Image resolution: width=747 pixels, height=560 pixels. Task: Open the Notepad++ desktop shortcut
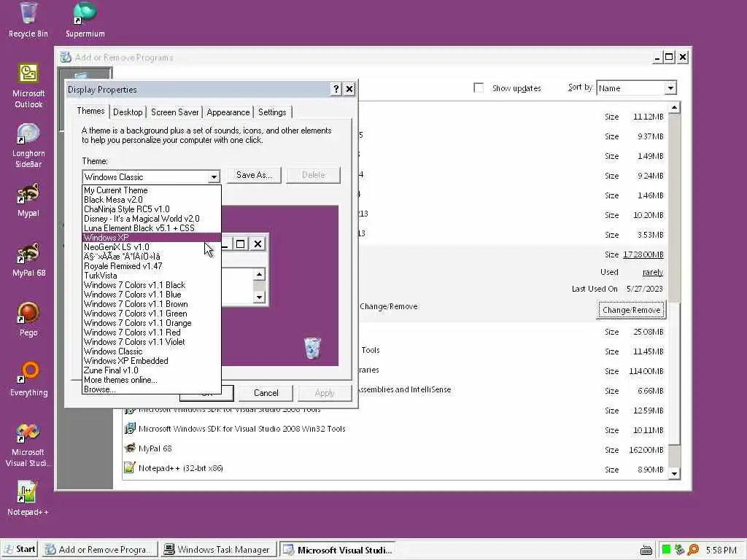pos(28,498)
